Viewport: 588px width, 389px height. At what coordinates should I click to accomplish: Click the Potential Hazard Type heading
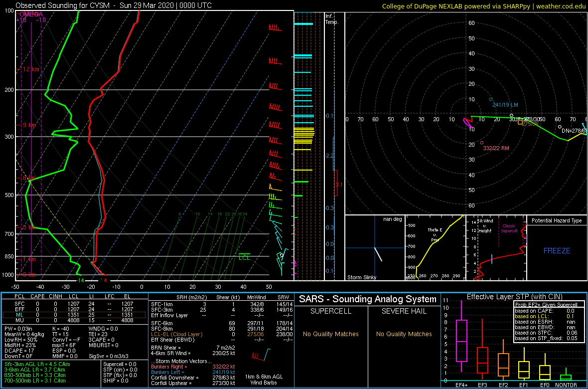tap(557, 220)
